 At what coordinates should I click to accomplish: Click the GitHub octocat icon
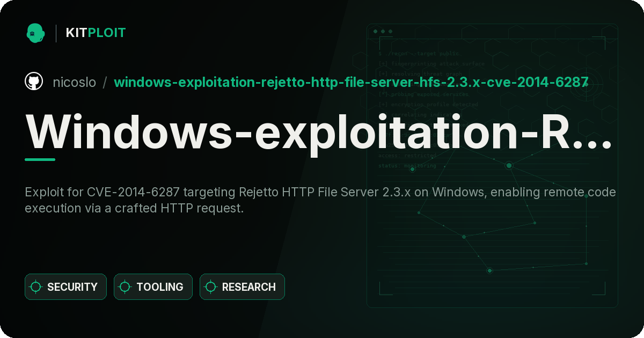click(34, 82)
